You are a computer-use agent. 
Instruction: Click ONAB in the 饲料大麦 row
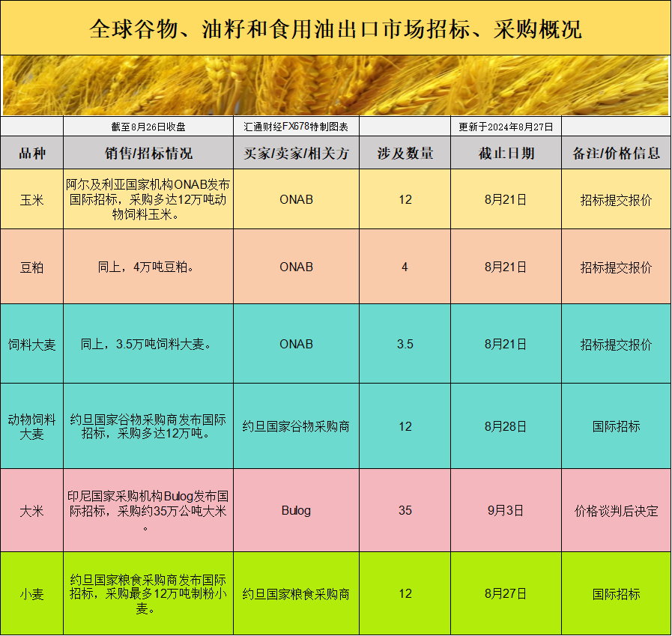point(296,344)
